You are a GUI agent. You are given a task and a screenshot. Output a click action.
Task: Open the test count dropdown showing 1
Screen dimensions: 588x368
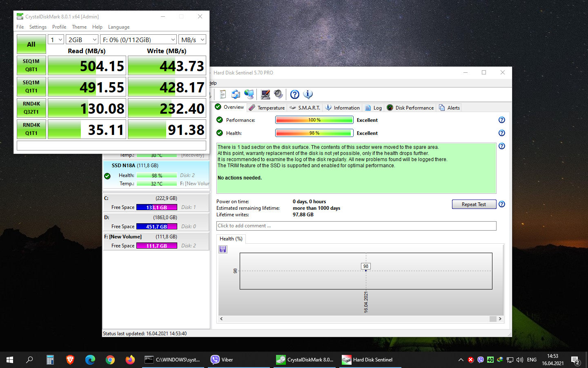[x=56, y=40]
